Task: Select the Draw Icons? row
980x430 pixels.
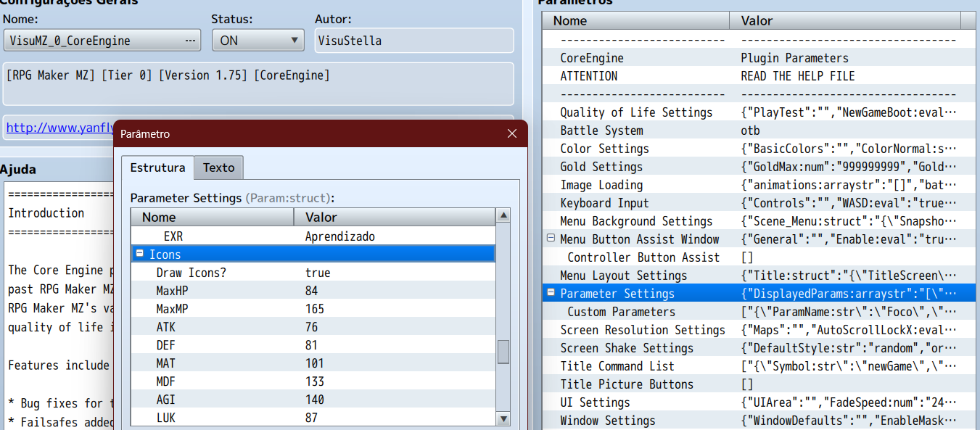Action: coord(313,273)
